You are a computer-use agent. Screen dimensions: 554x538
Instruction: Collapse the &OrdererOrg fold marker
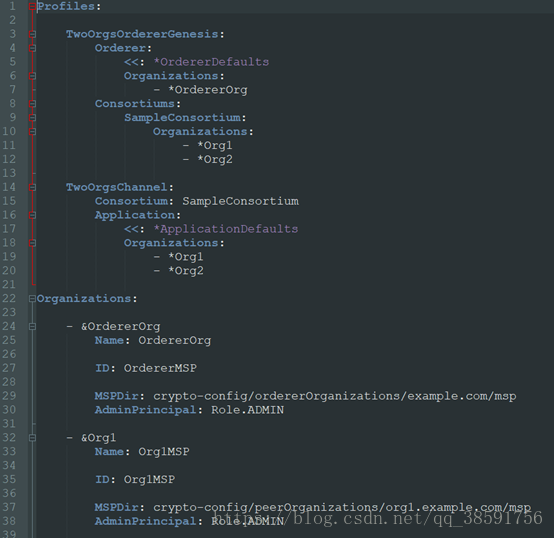tap(32, 327)
